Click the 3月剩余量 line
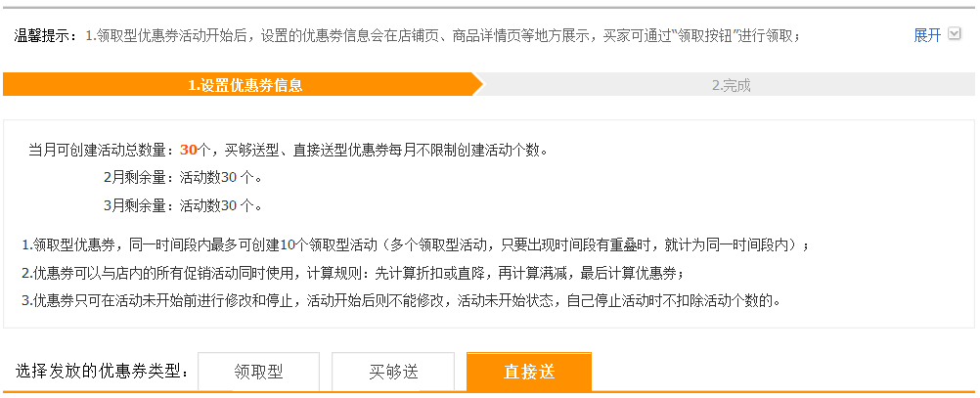Screen dimensions: 980x398 182,205
